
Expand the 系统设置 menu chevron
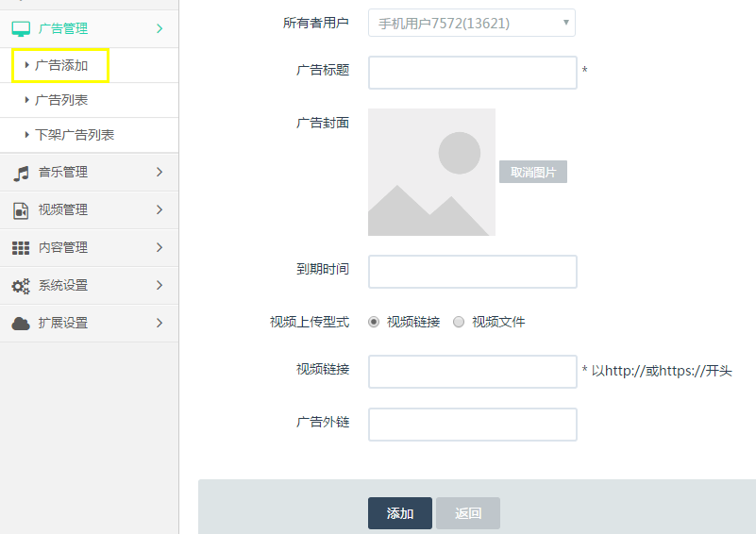click(x=160, y=285)
